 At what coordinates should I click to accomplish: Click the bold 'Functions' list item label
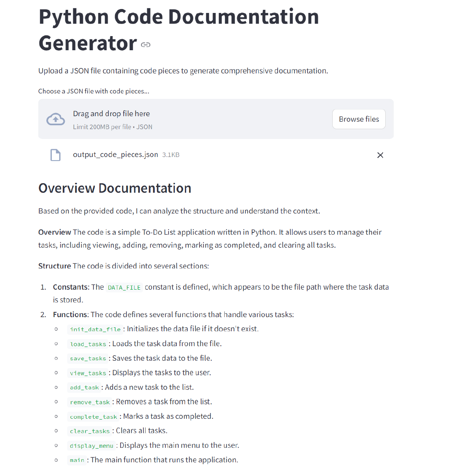71,315
